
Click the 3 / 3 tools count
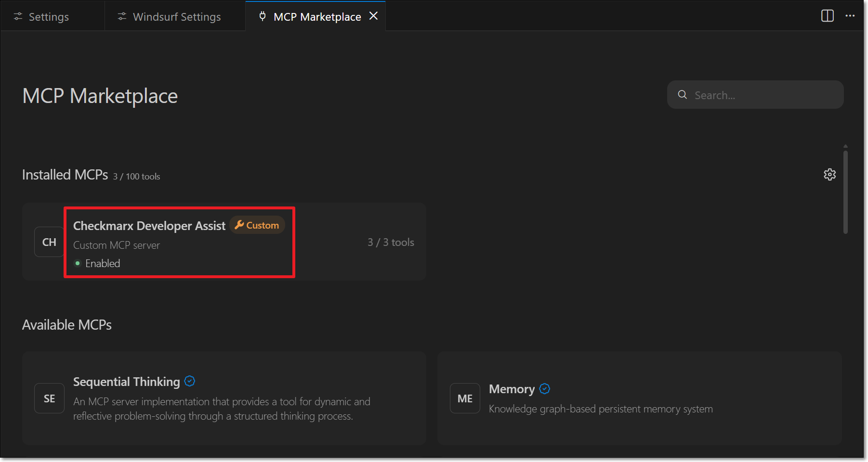[x=391, y=242]
